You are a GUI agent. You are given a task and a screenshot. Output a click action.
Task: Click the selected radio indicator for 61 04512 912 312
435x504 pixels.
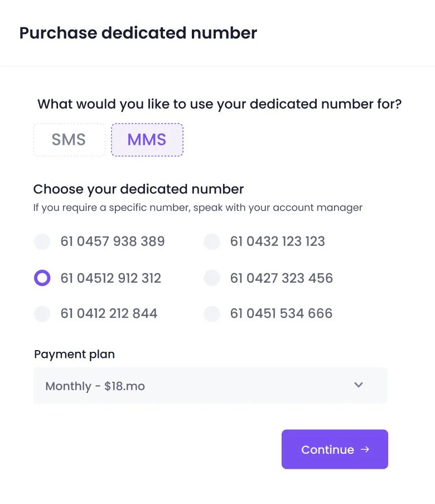tap(42, 278)
